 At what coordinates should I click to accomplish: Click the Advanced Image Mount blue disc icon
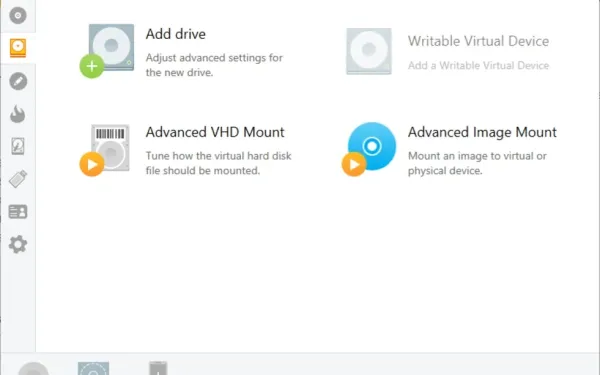(x=369, y=149)
